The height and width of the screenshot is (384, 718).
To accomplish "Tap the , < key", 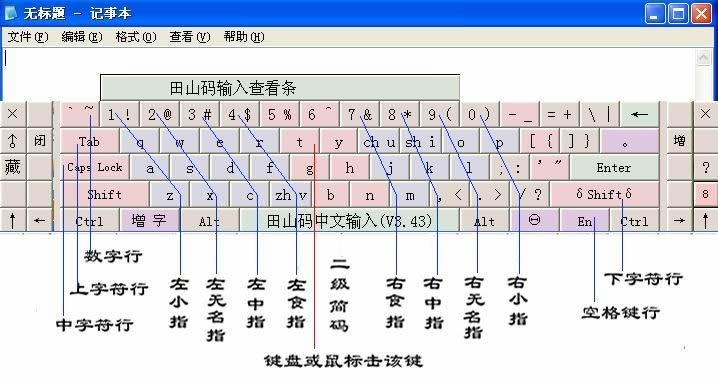I will point(450,194).
